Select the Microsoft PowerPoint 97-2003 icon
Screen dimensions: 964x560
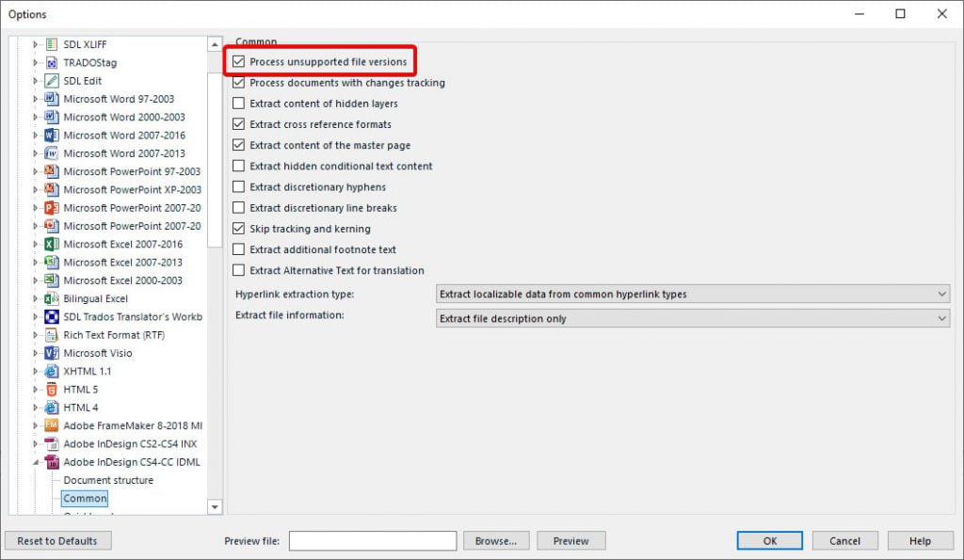click(50, 171)
